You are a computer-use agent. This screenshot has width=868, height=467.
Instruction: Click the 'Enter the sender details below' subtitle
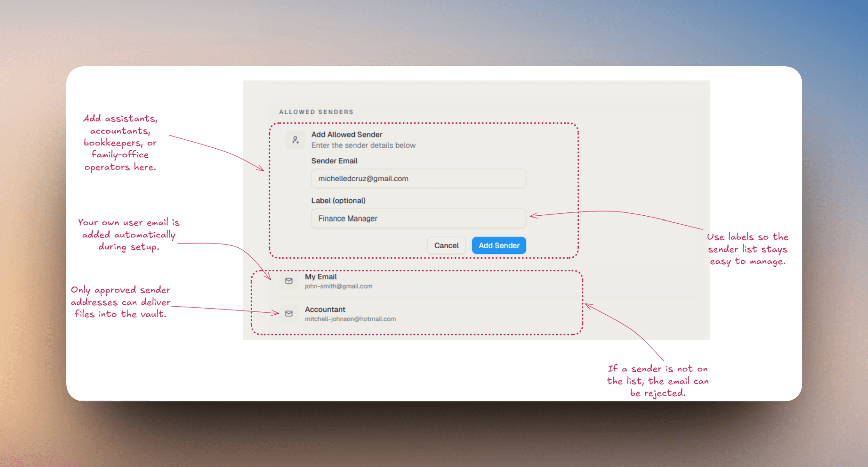click(363, 145)
